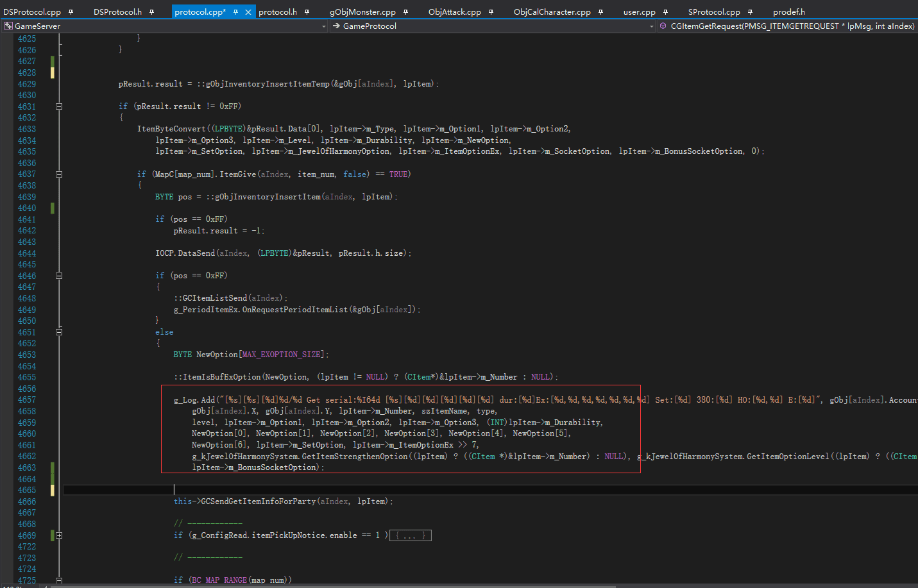Viewport: 918px width, 588px height.
Task: Collapse the BC_MAP_RANGE block at 4725
Action: pos(59,580)
